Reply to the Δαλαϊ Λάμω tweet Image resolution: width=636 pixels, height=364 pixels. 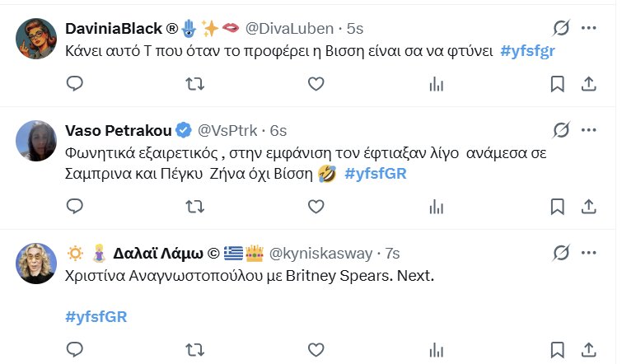[x=75, y=348]
